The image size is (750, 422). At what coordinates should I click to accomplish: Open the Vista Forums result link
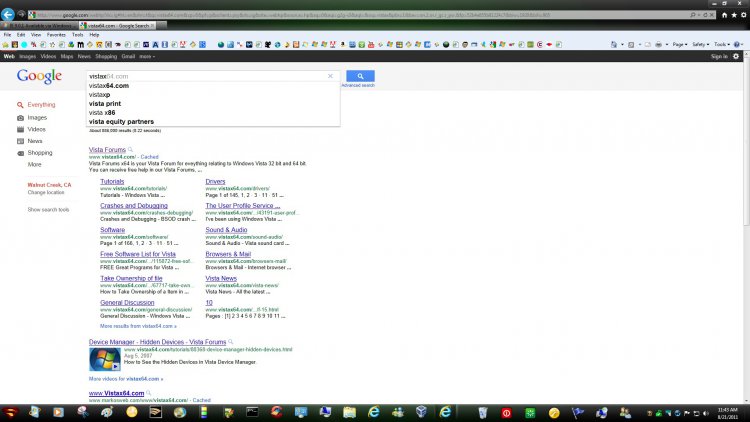(107, 150)
